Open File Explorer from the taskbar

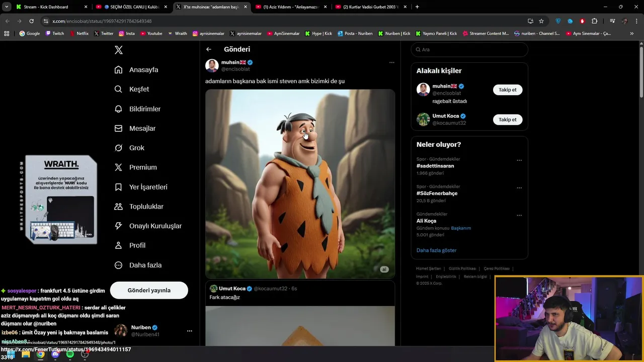26,354
